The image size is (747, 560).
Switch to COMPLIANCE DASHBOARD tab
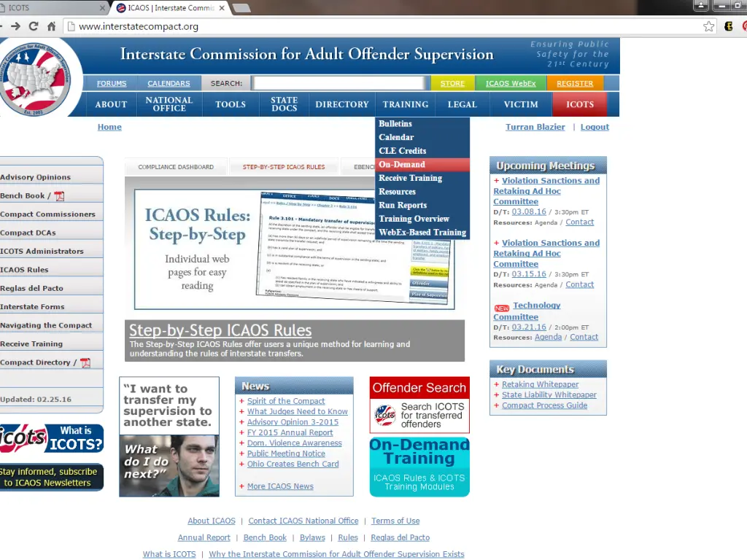[176, 167]
